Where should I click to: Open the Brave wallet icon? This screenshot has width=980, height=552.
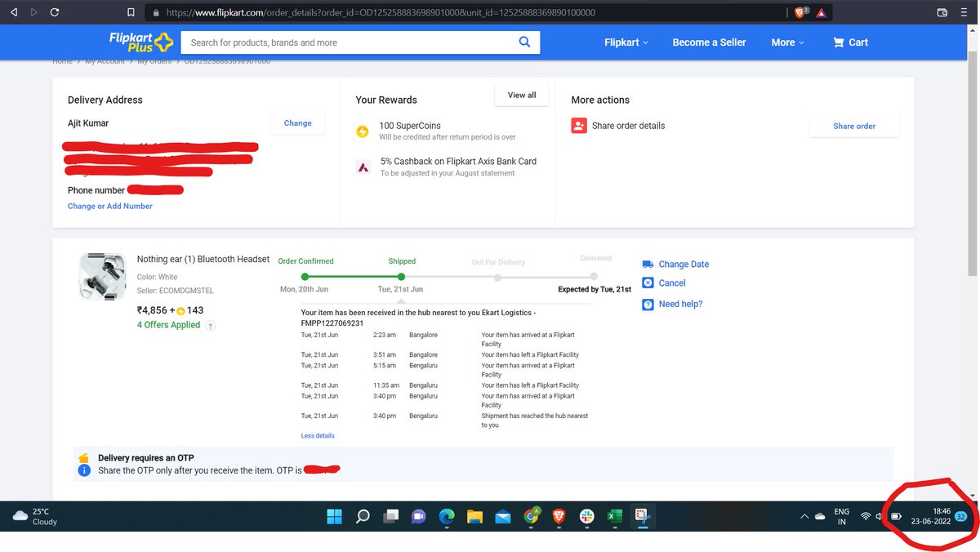point(942,12)
